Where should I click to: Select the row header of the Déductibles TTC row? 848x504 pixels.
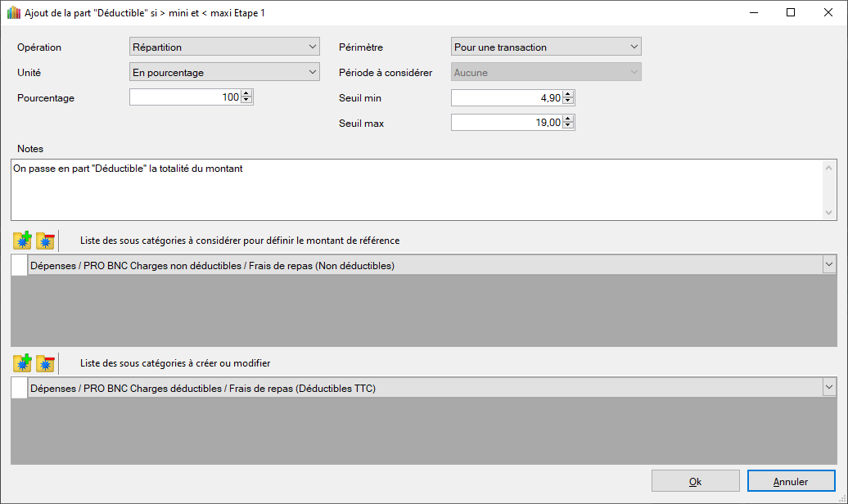[x=19, y=388]
